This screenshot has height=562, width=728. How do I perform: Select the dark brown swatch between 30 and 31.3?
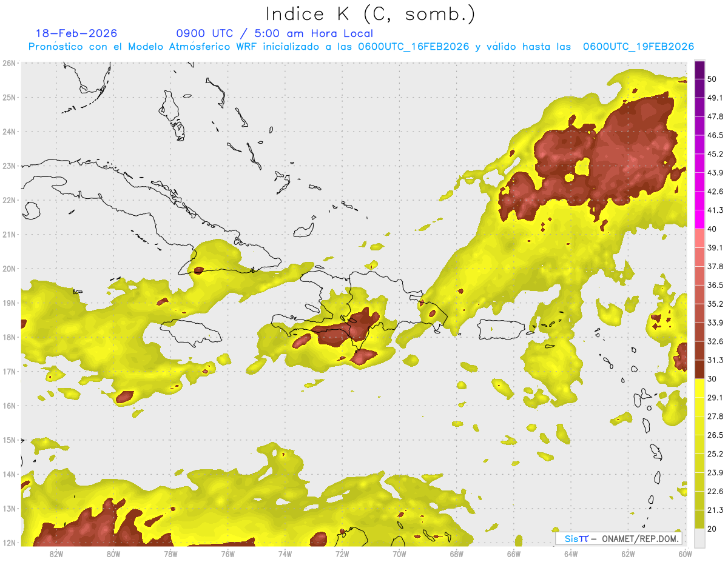(699, 369)
